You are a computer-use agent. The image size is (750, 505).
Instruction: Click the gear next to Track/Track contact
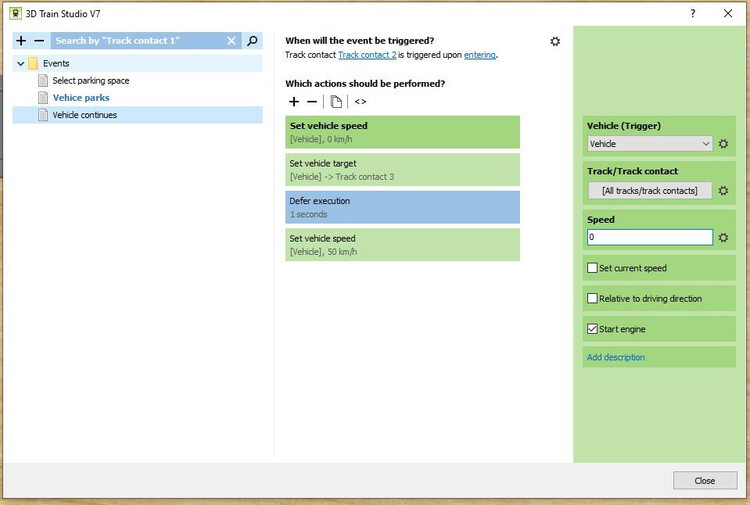coord(723,190)
